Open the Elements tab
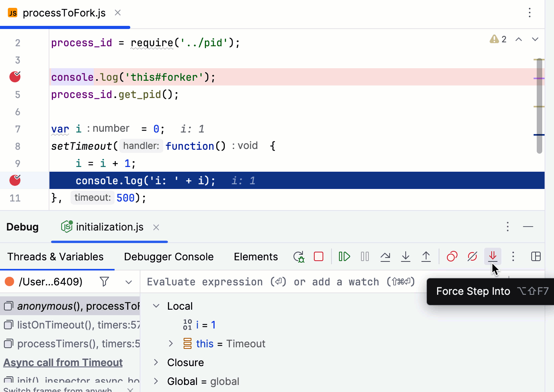This screenshot has width=554, height=392. coord(255,256)
